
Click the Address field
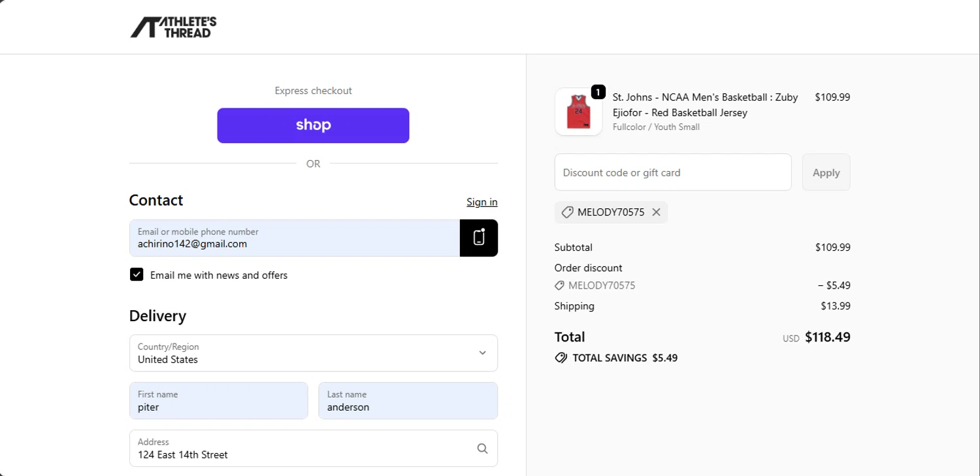coord(314,448)
